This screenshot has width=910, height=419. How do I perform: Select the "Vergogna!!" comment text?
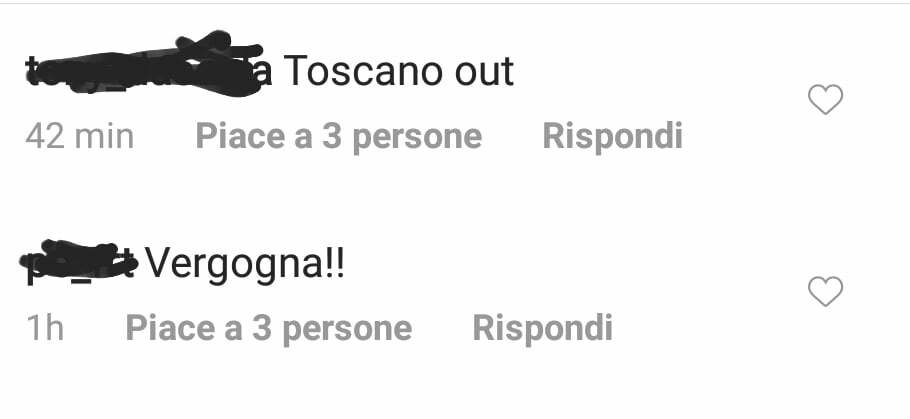[244, 264]
